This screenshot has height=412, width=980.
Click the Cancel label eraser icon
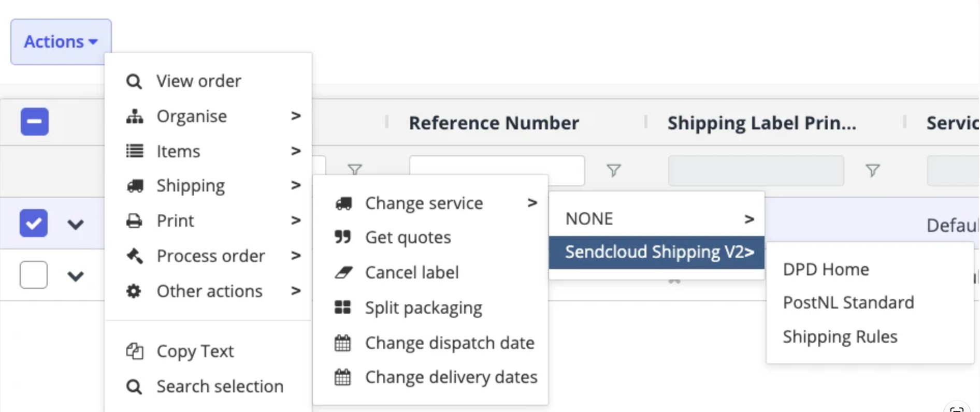pyautogui.click(x=343, y=272)
